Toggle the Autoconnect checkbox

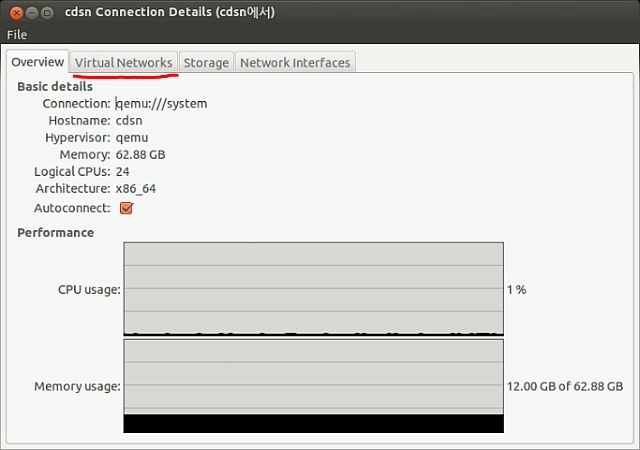tap(126, 208)
